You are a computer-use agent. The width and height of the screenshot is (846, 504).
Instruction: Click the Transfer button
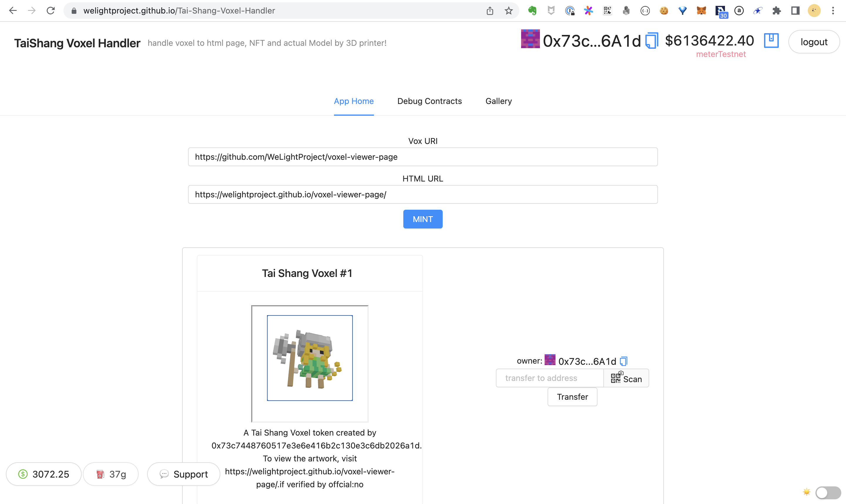(x=572, y=397)
